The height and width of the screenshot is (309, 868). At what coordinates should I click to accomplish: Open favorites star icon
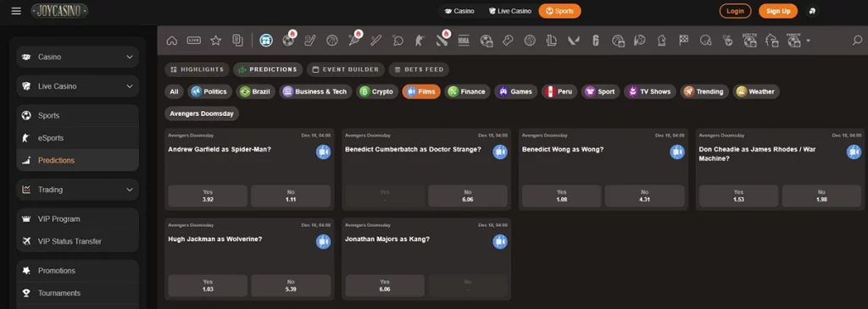[x=216, y=41]
